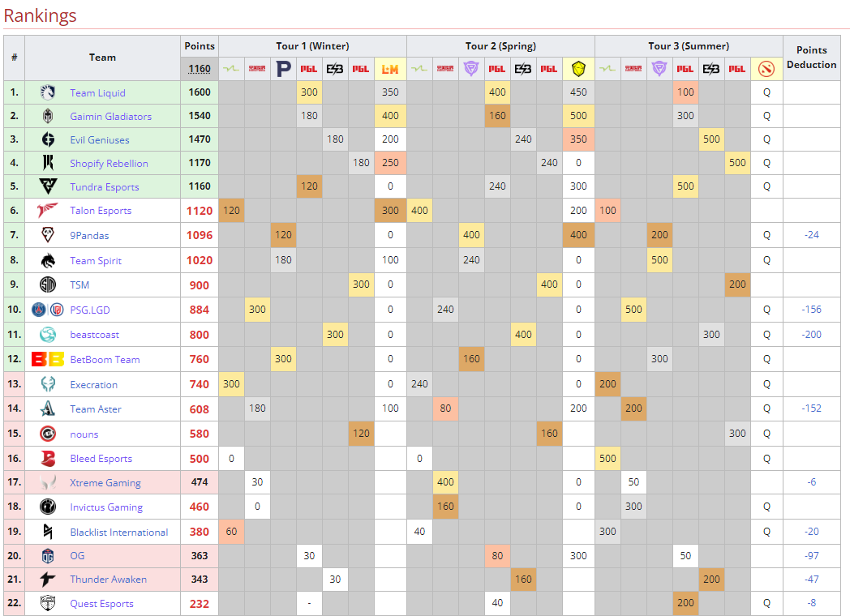Click the Thunder Awaken logo icon

[x=48, y=580]
